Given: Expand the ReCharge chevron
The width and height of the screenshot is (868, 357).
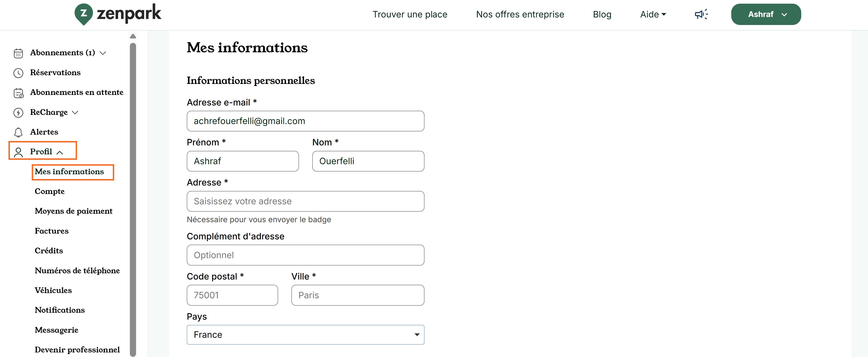Looking at the screenshot, I should click(75, 113).
